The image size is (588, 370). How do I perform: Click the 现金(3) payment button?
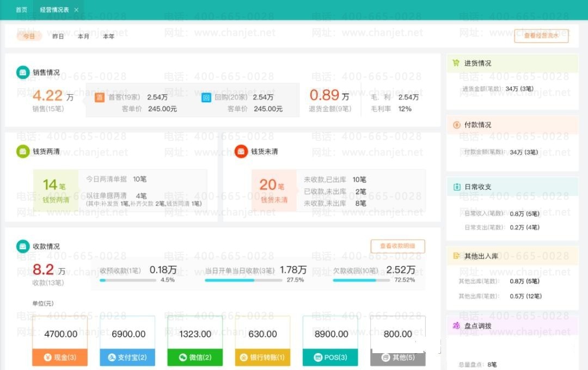click(60, 357)
